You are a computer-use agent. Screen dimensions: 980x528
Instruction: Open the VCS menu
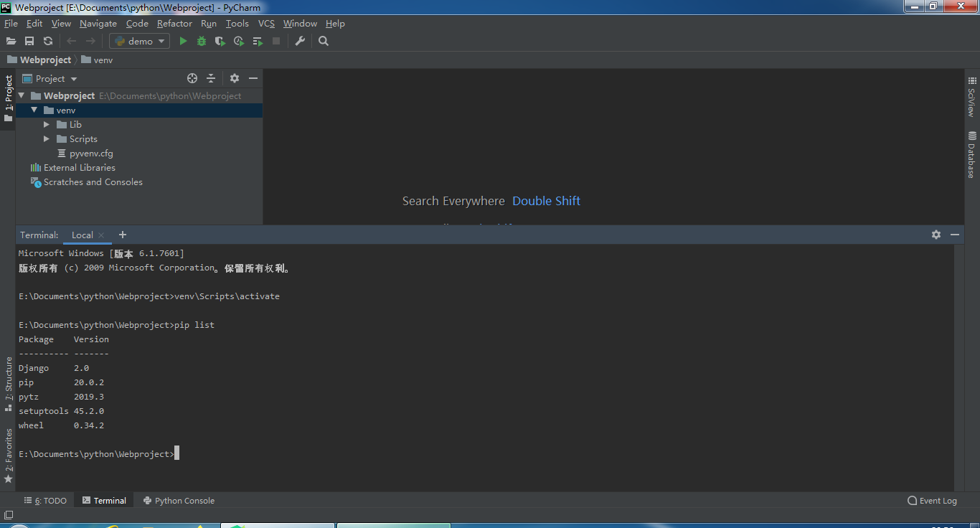click(266, 24)
